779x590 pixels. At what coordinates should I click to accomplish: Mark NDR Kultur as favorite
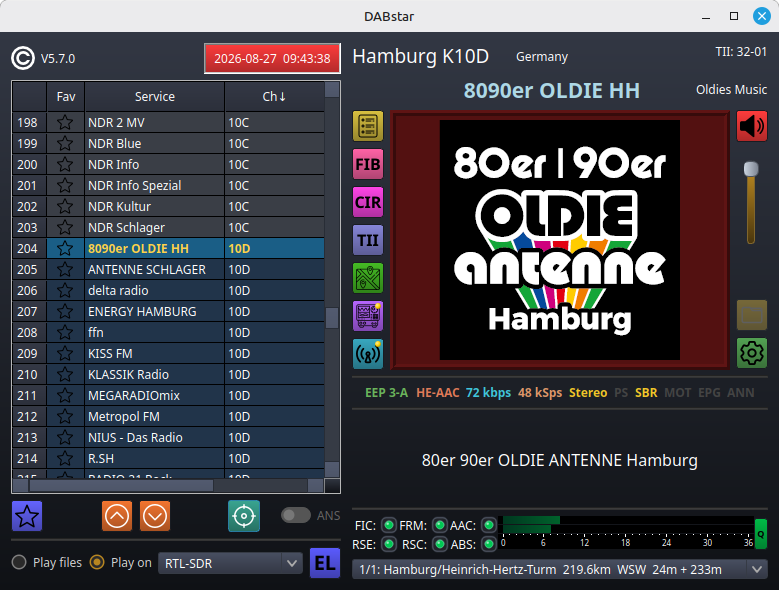pos(65,207)
